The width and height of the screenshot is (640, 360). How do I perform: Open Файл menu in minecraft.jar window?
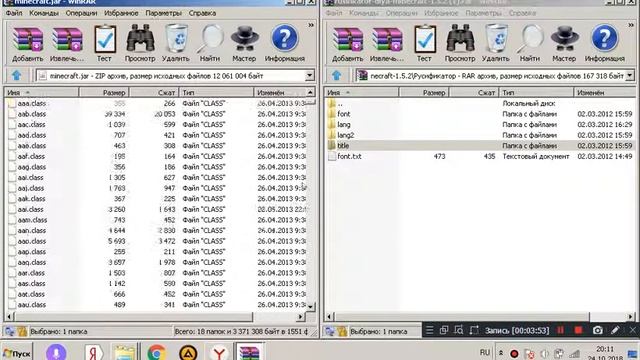[14, 13]
